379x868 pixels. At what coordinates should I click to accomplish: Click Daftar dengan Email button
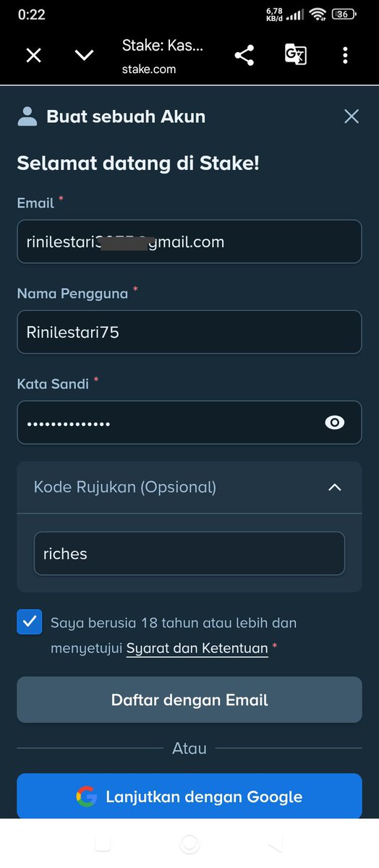(x=189, y=699)
